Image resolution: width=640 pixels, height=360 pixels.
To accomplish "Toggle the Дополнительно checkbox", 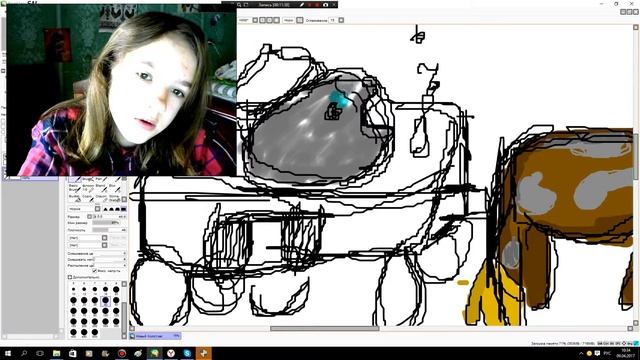I will pyautogui.click(x=70, y=277).
